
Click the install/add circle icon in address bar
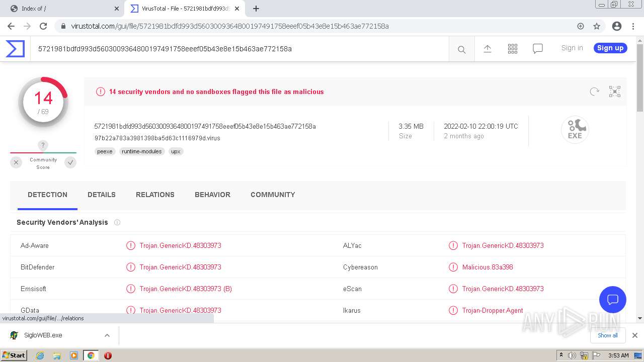581,26
